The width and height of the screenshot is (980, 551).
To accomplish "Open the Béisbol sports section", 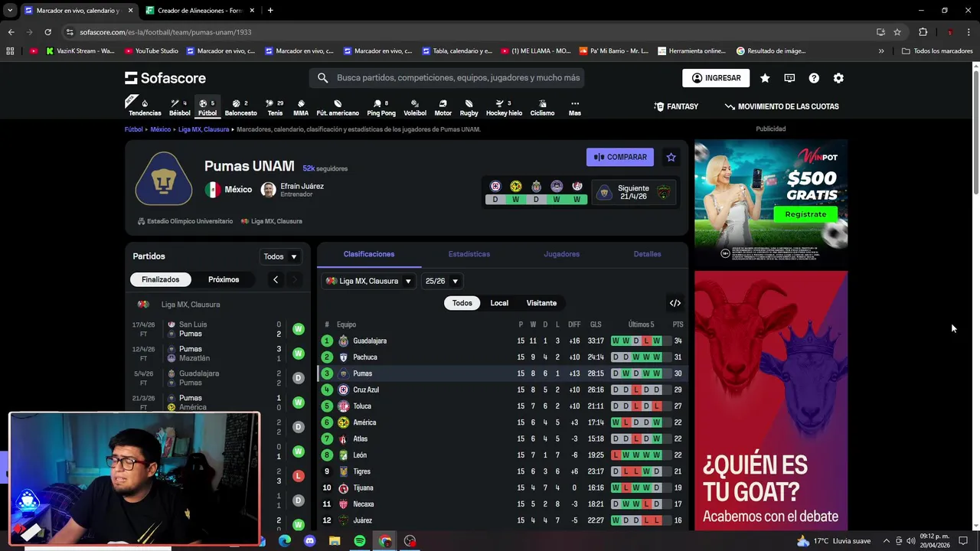I will pos(180,107).
